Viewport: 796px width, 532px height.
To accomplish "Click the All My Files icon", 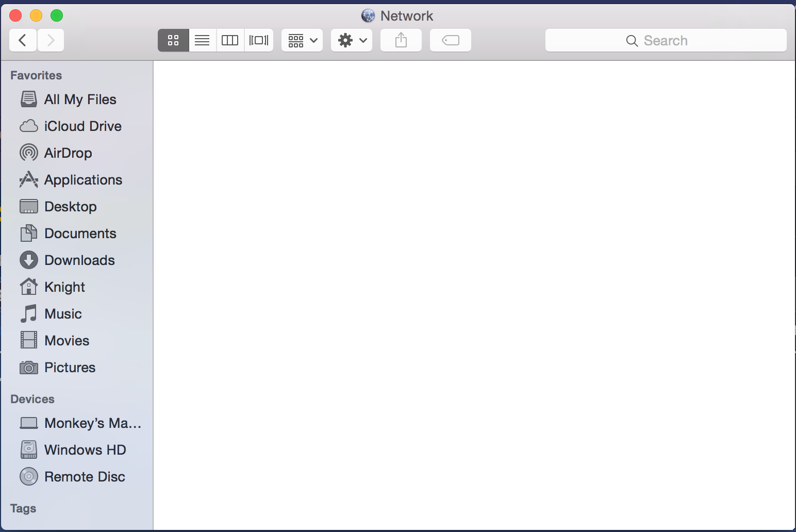I will point(29,99).
